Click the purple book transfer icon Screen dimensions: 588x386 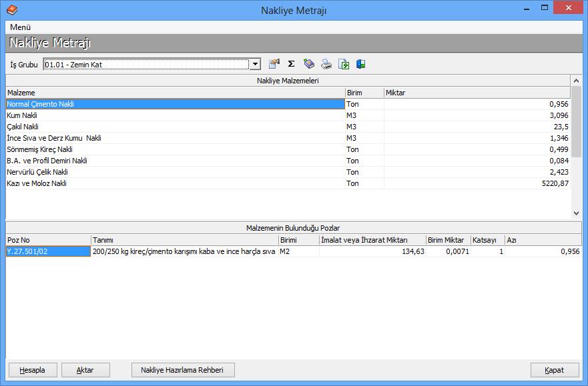(x=308, y=64)
